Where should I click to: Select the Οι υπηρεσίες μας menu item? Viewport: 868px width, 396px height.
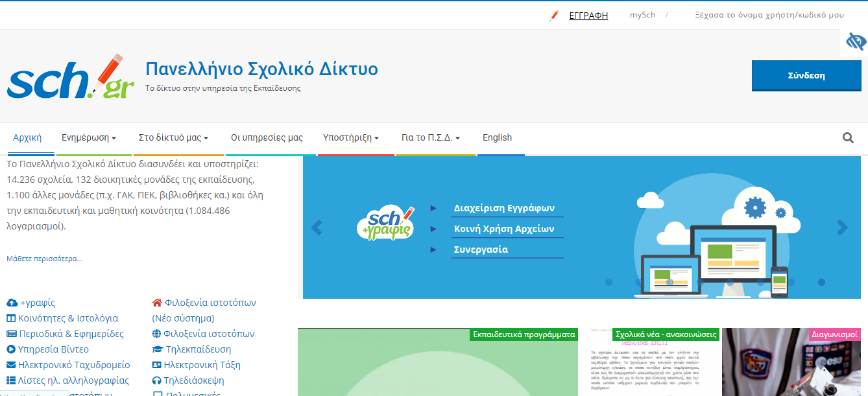point(267,138)
